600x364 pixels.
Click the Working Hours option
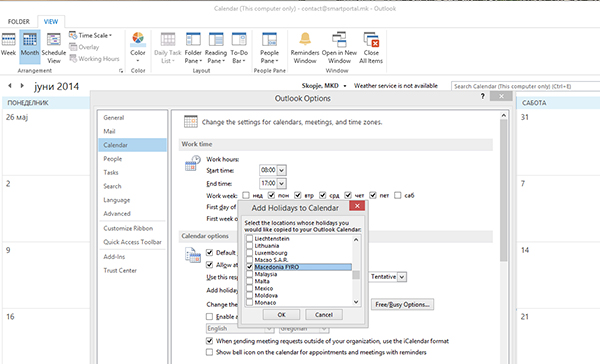(94, 59)
